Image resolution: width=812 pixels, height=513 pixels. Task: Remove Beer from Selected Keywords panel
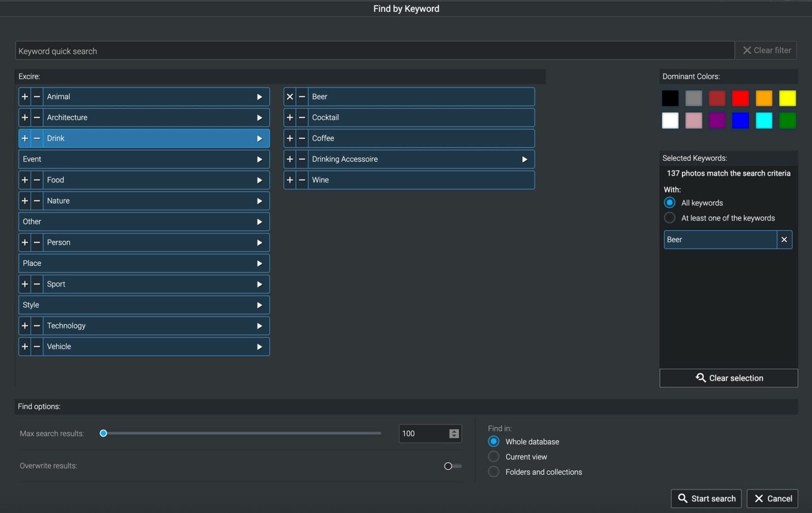784,240
